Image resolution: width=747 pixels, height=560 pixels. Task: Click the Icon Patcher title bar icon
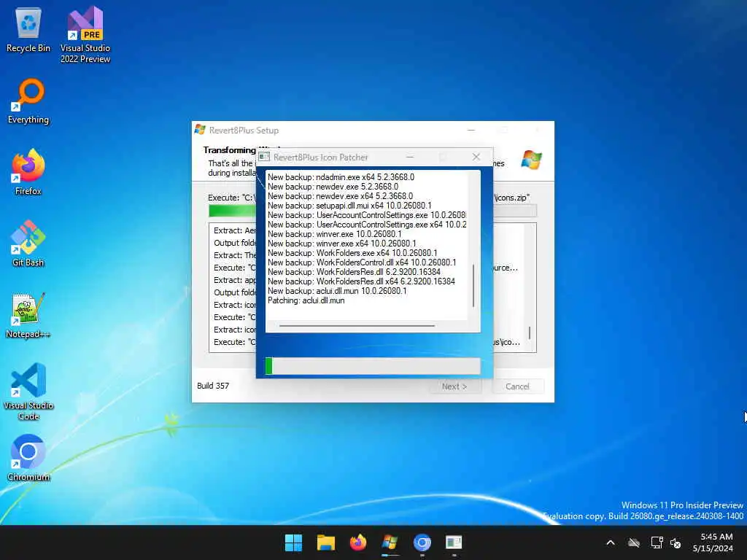[x=264, y=157]
